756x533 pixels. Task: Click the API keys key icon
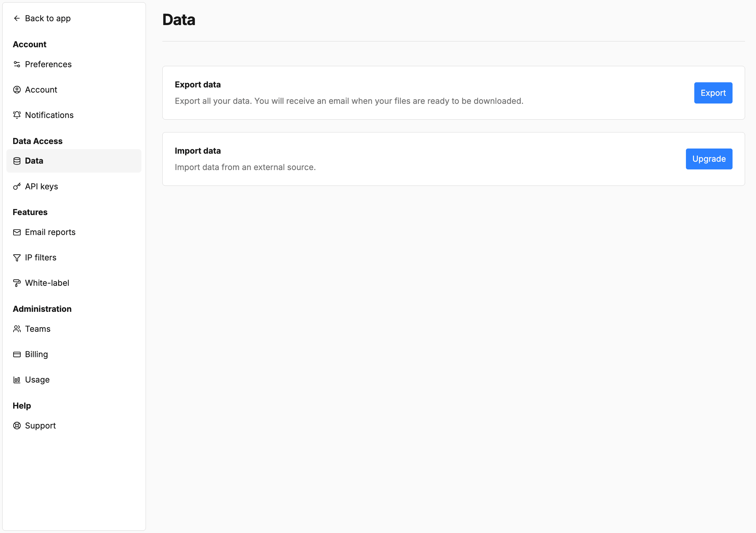pos(17,187)
